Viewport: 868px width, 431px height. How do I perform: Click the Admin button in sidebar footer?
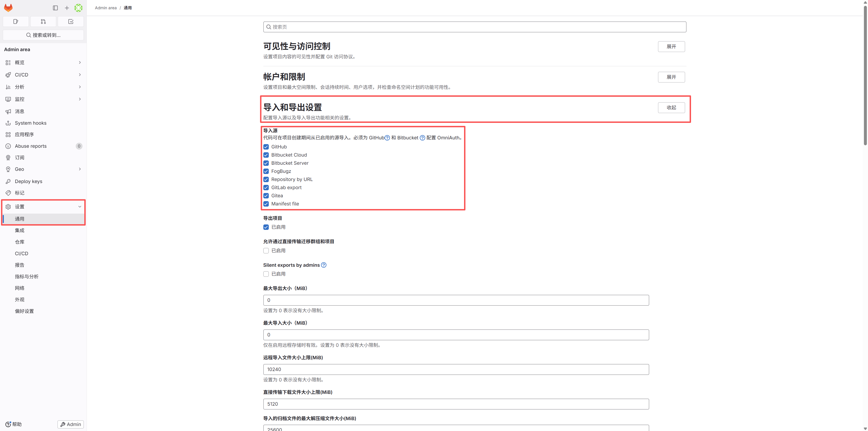tap(71, 424)
